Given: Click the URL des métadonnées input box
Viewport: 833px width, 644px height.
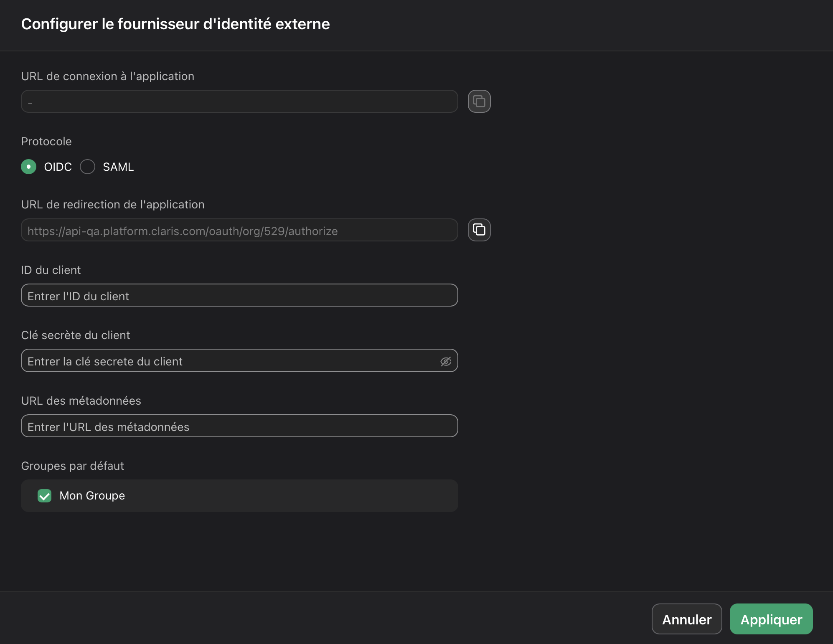Looking at the screenshot, I should [239, 426].
